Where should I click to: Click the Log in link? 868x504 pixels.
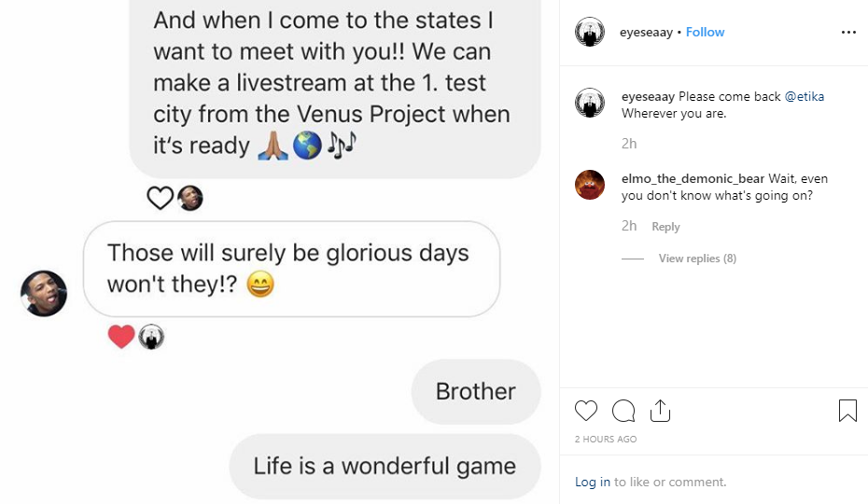(593, 482)
